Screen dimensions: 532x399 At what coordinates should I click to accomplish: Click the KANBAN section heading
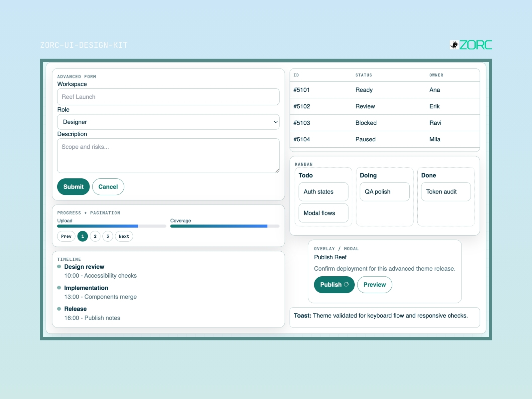click(304, 164)
